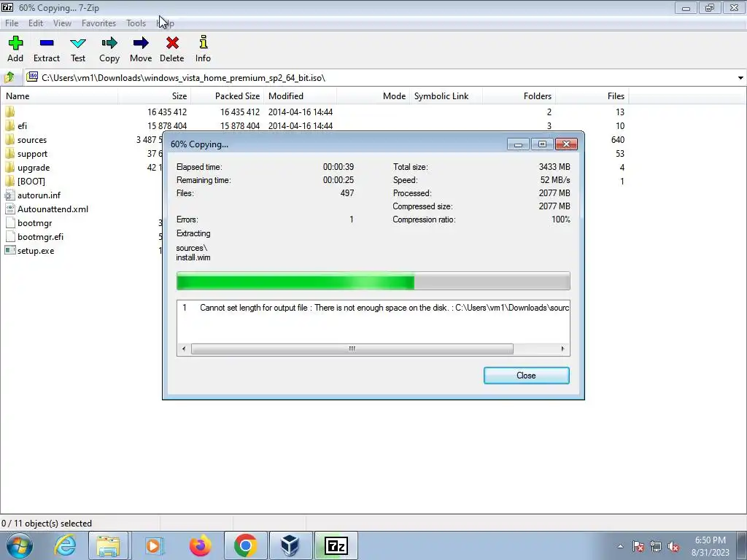Click the sources row file count 640

tap(617, 139)
